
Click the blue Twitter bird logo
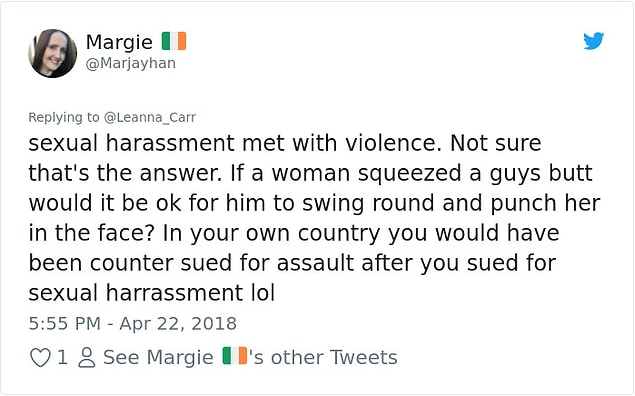(x=593, y=41)
